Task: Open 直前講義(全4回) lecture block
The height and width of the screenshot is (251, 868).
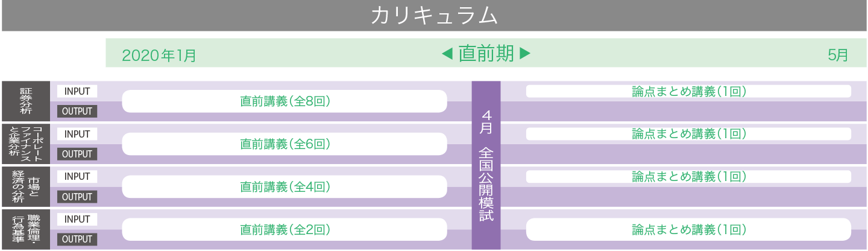Action: click(x=285, y=187)
